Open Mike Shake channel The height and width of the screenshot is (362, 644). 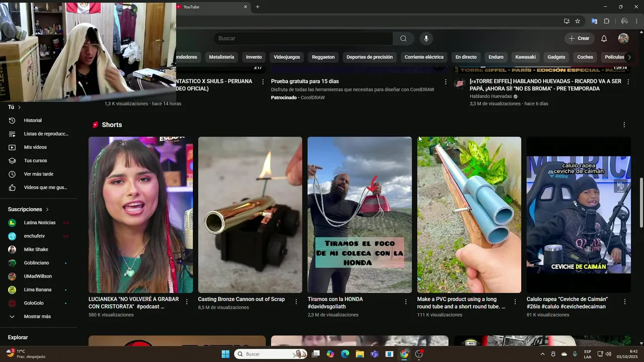(x=39, y=249)
